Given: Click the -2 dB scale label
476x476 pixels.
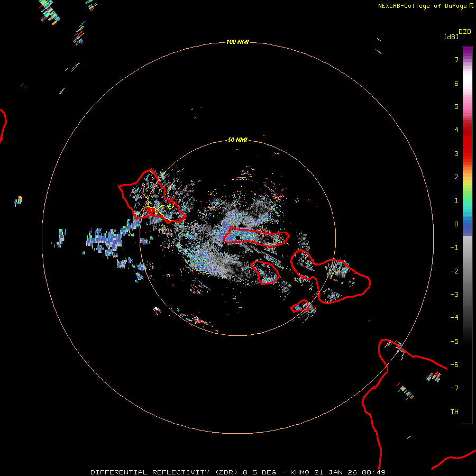Looking at the screenshot, I should click(x=454, y=271).
